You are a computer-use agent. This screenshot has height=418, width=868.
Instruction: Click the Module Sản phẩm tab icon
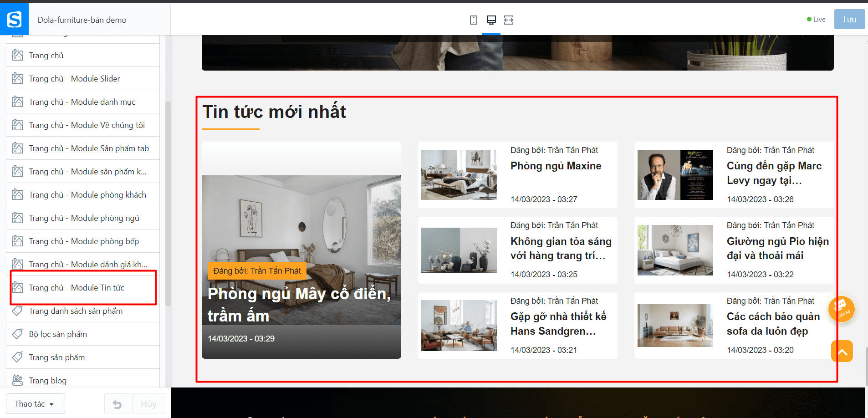coord(18,148)
